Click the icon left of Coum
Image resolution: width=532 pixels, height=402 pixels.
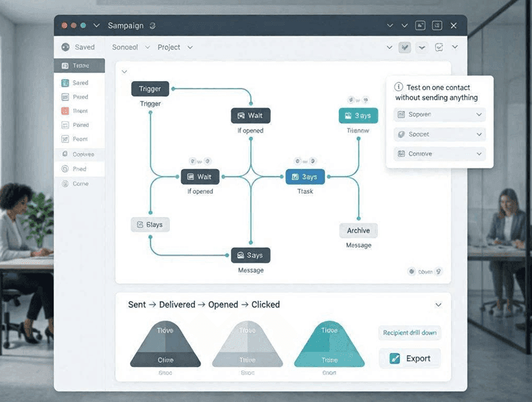click(x=412, y=271)
